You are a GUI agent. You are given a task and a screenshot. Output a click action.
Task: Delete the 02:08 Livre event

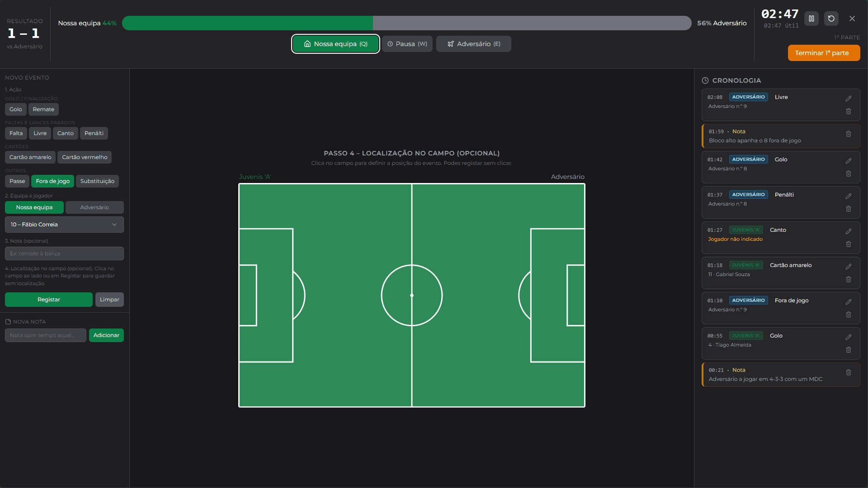(849, 111)
